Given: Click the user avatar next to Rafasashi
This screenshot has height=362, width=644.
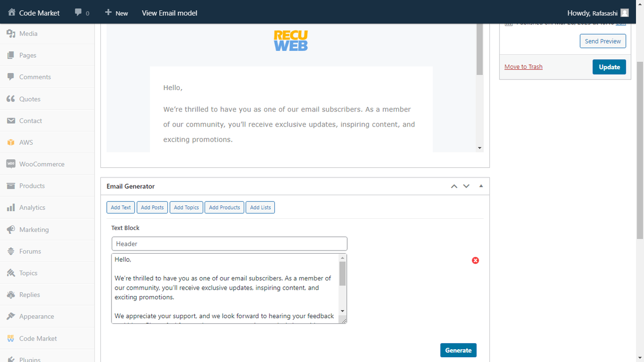Looking at the screenshot, I should 625,12.
